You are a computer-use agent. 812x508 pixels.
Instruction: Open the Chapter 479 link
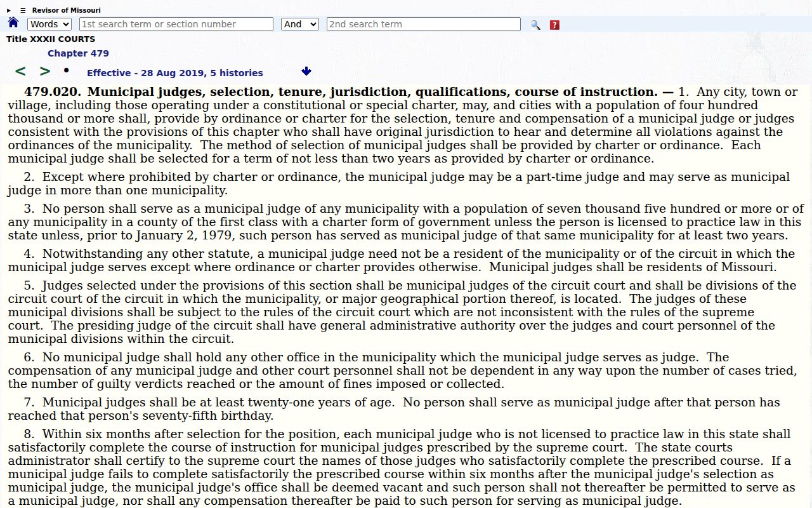tap(78, 53)
